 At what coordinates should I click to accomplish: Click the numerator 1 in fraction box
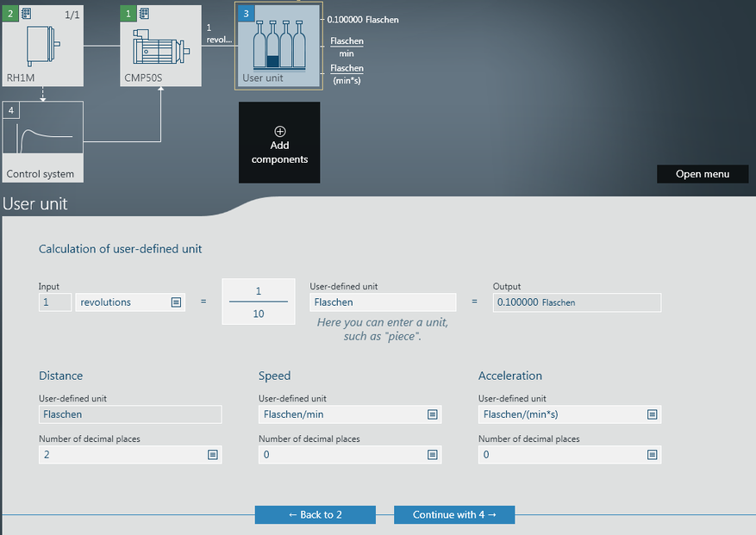click(x=258, y=291)
